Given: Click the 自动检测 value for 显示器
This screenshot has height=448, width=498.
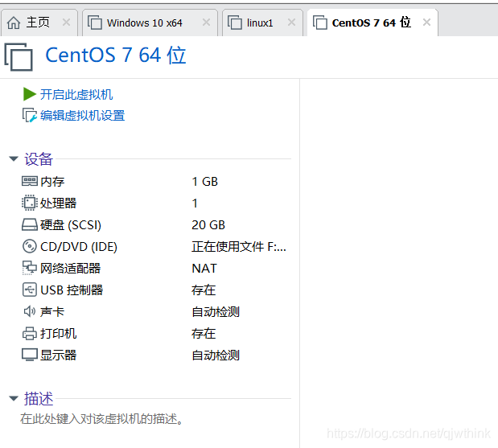Looking at the screenshot, I should point(216,356).
